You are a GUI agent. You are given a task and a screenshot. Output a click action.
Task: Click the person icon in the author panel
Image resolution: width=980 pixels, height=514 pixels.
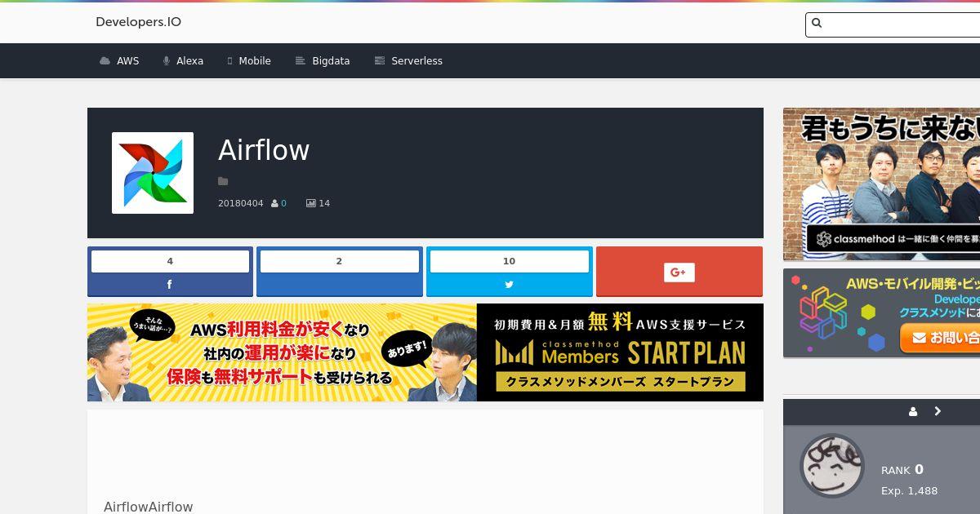tap(913, 412)
